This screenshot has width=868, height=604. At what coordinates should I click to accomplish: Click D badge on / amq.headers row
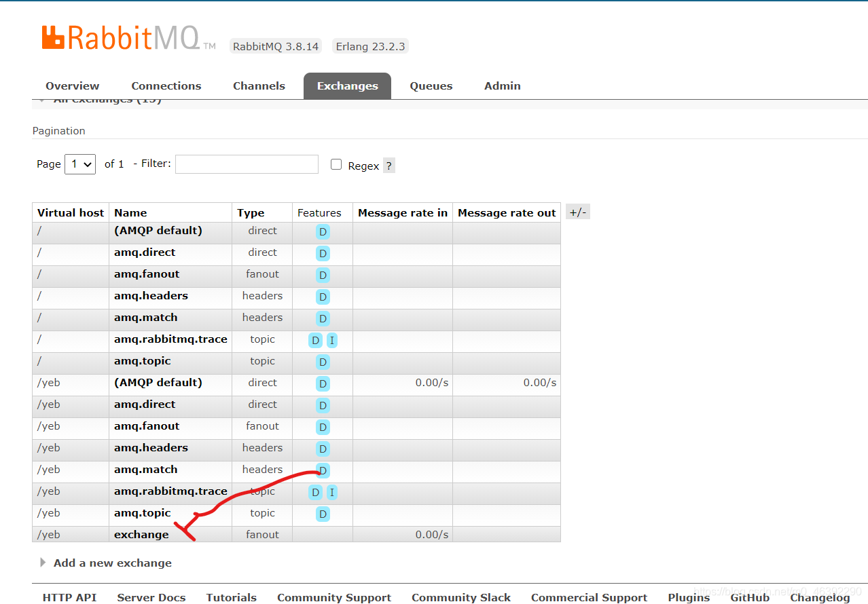pyautogui.click(x=323, y=297)
